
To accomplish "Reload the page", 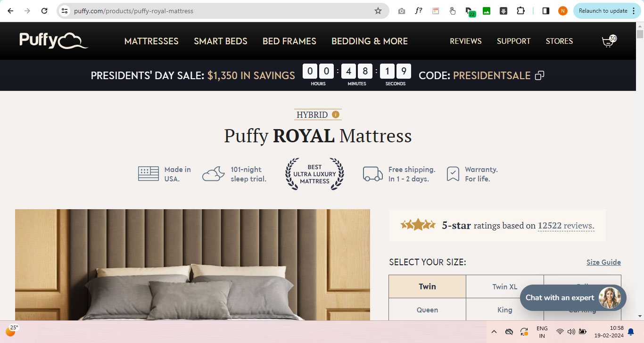I will [44, 11].
